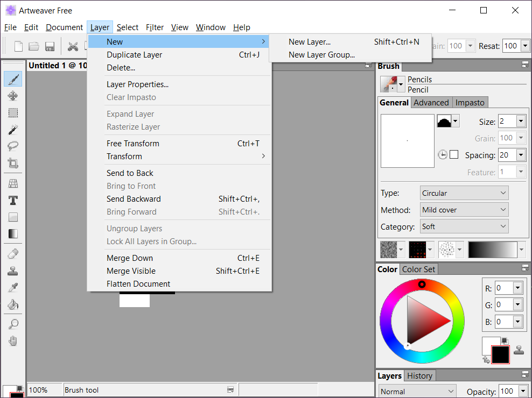This screenshot has width=532, height=398.
Task: Open the gradient selector dropdown arrow
Action: (x=521, y=250)
